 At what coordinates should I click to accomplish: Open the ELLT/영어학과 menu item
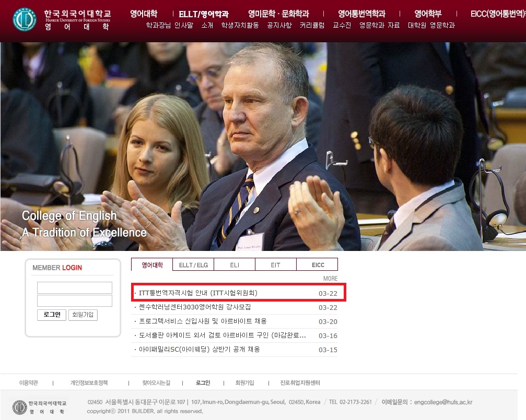(x=203, y=14)
